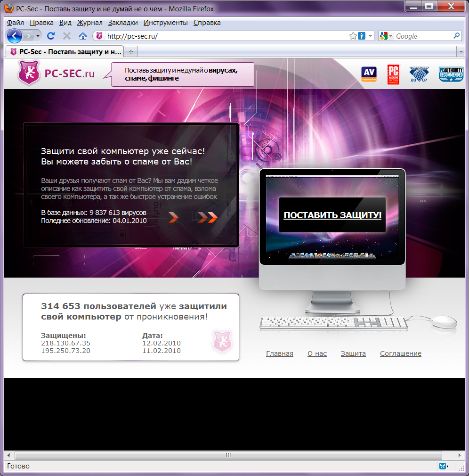Click the date 11.02.2010
Viewport: 469px width, 476px height.
click(162, 351)
